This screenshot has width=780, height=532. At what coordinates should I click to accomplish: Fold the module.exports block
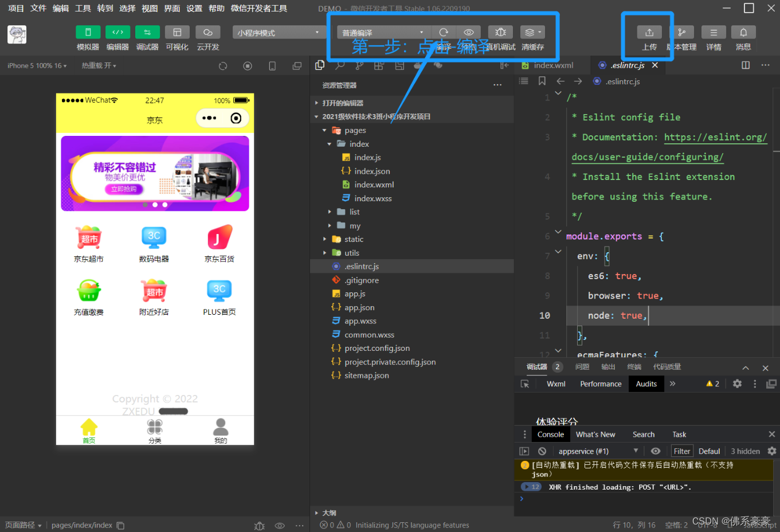[558, 232]
